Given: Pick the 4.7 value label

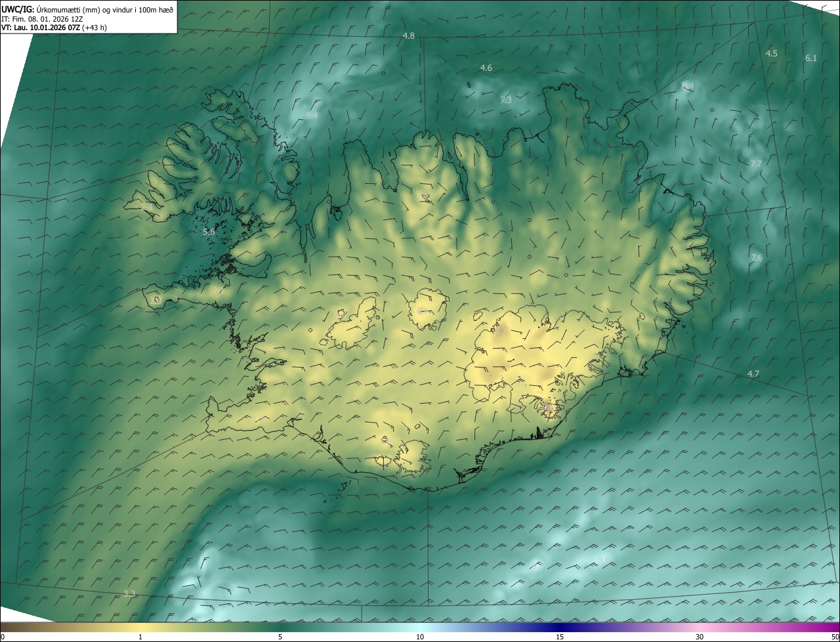Looking at the screenshot, I should pyautogui.click(x=753, y=374).
